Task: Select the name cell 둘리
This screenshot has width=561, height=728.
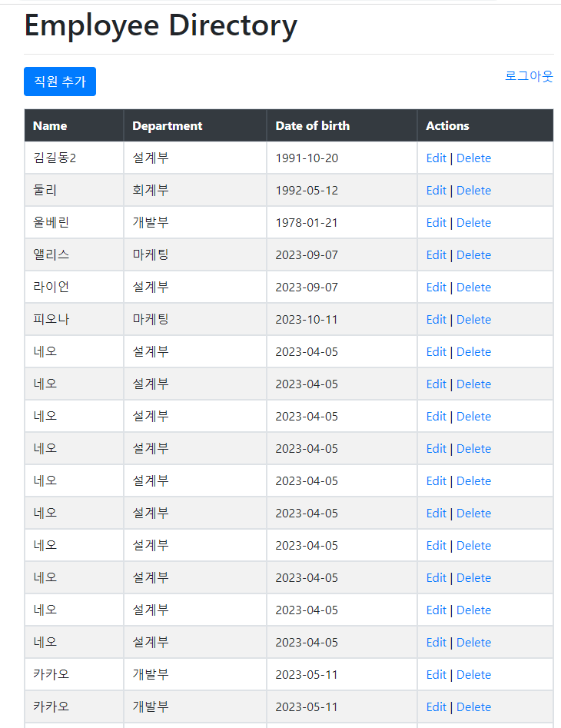Action: 75,191
